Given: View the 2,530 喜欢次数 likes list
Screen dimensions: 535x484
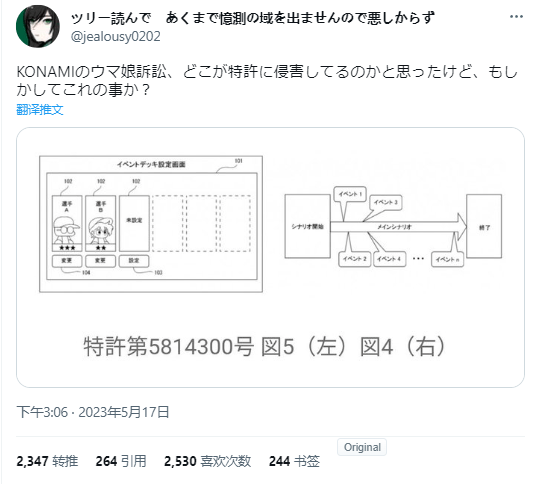Looking at the screenshot, I should click(208, 461).
